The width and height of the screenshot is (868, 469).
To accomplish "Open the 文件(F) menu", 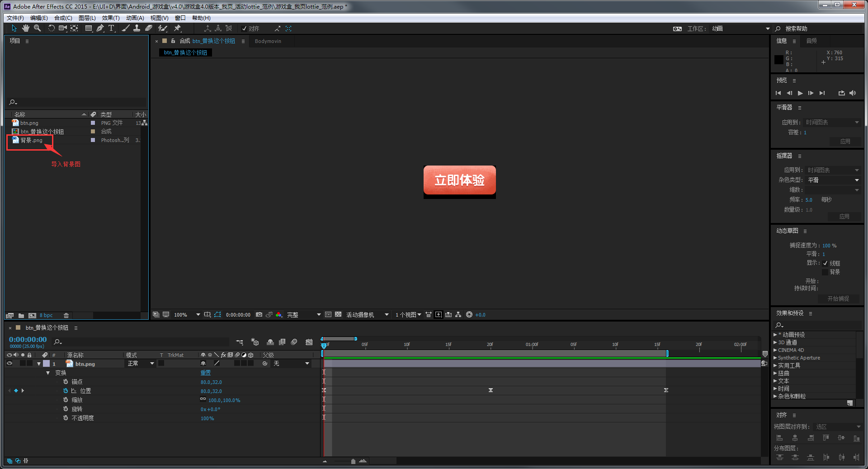I will tap(15, 18).
